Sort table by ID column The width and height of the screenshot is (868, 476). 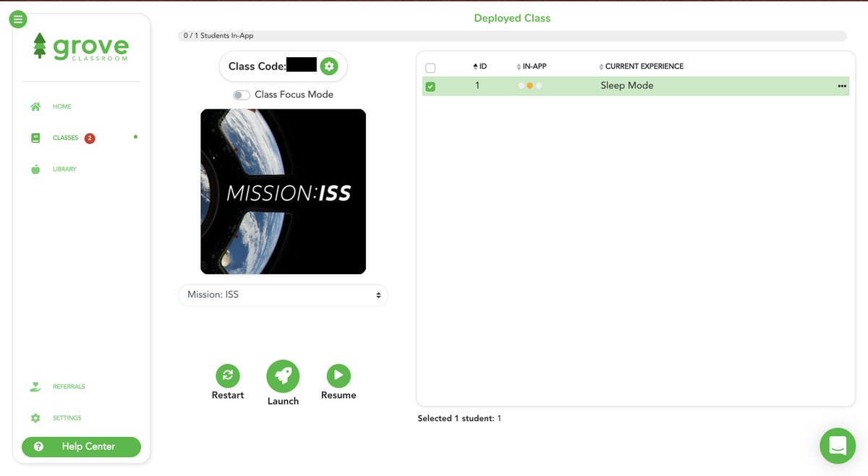tap(480, 67)
